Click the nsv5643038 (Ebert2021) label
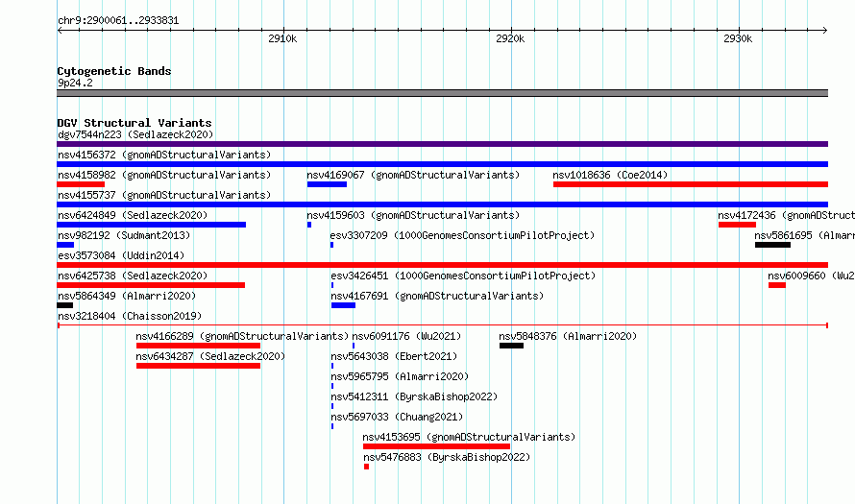855x504 pixels. (394, 356)
